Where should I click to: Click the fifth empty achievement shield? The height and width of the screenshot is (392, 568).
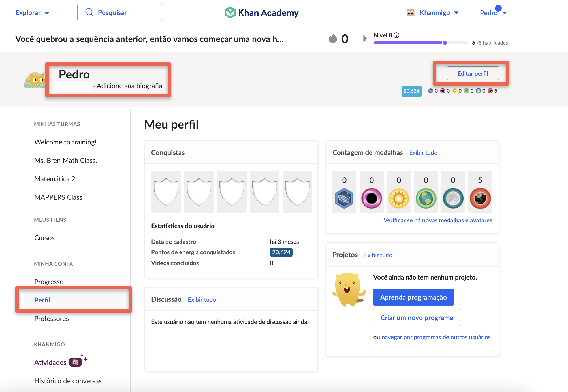click(297, 192)
